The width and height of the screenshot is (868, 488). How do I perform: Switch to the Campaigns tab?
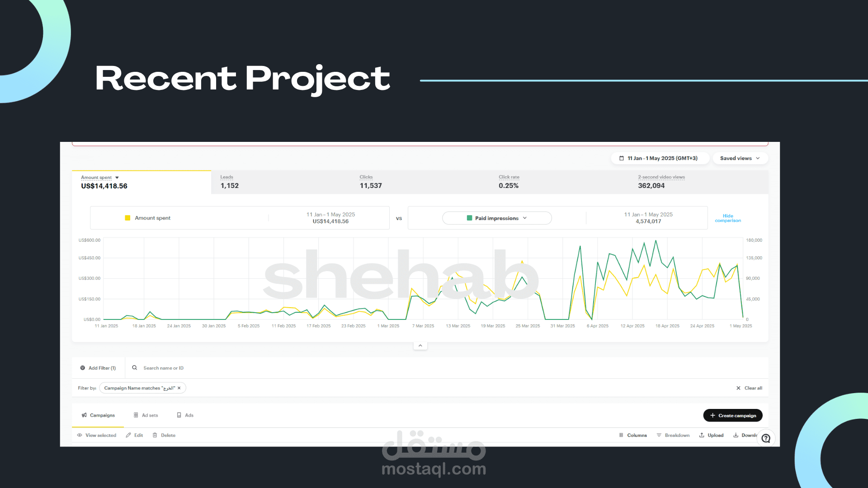coord(98,415)
